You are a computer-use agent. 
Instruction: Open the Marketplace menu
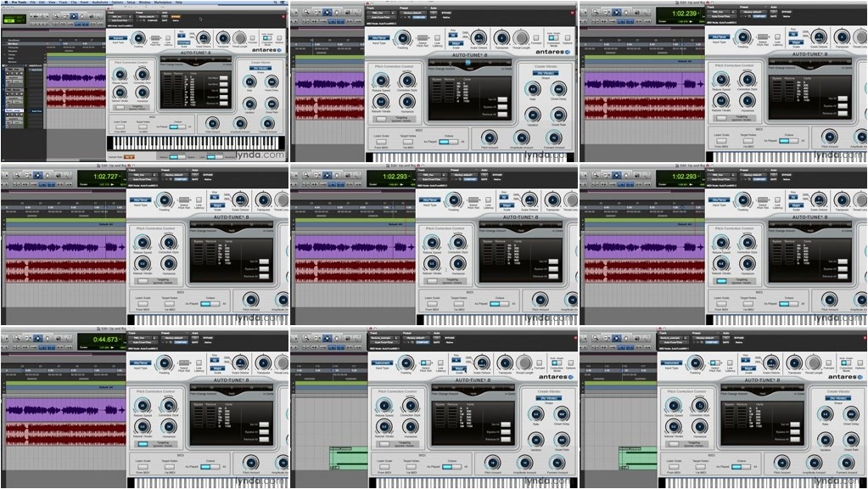coord(163,3)
